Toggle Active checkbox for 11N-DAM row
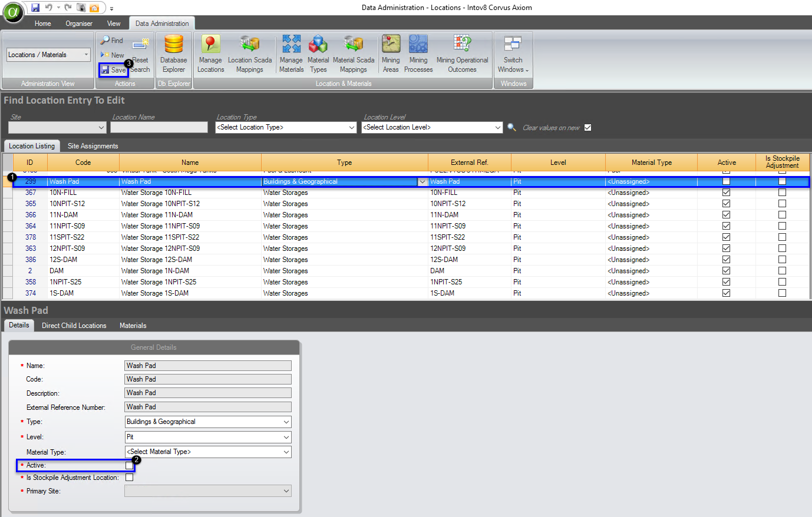The image size is (812, 517). [x=726, y=215]
